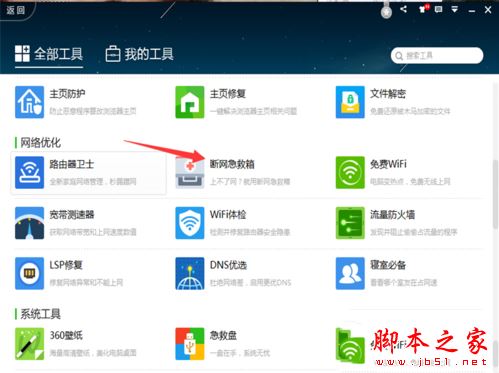The image size is (499, 373).
Task: Launch the 免费WiFi green icon
Action: coord(350,172)
